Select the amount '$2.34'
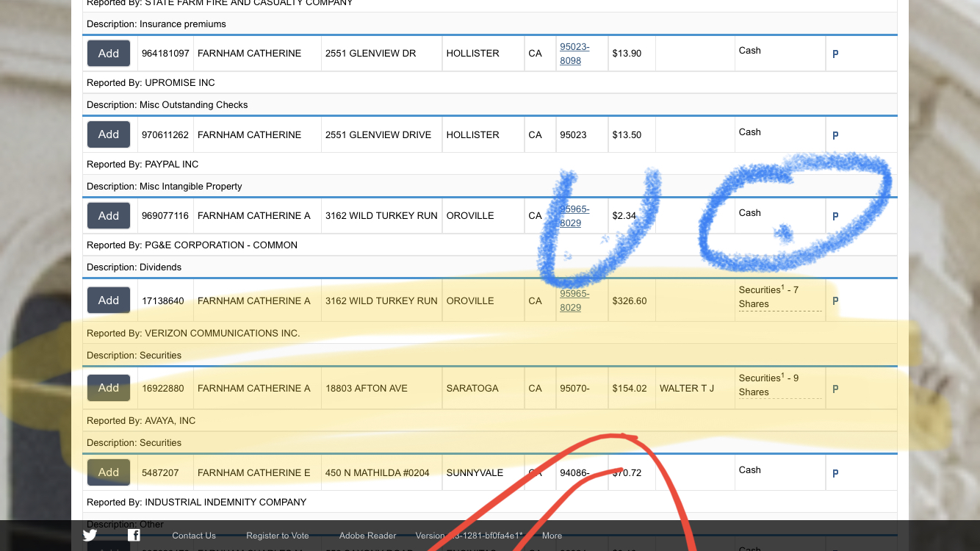This screenshot has height=551, width=980. (624, 216)
